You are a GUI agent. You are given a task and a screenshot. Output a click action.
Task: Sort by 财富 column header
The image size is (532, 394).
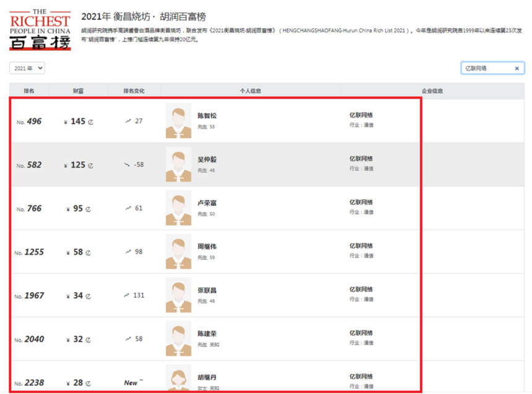[79, 91]
